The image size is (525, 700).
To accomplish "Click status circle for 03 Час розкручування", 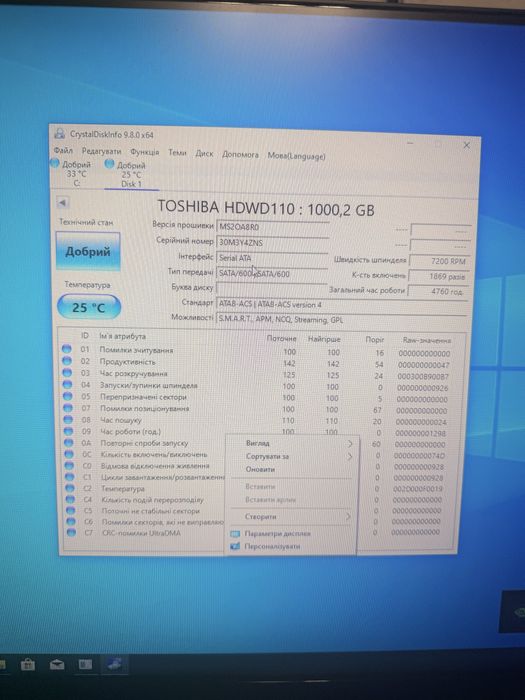I will coord(67,372).
